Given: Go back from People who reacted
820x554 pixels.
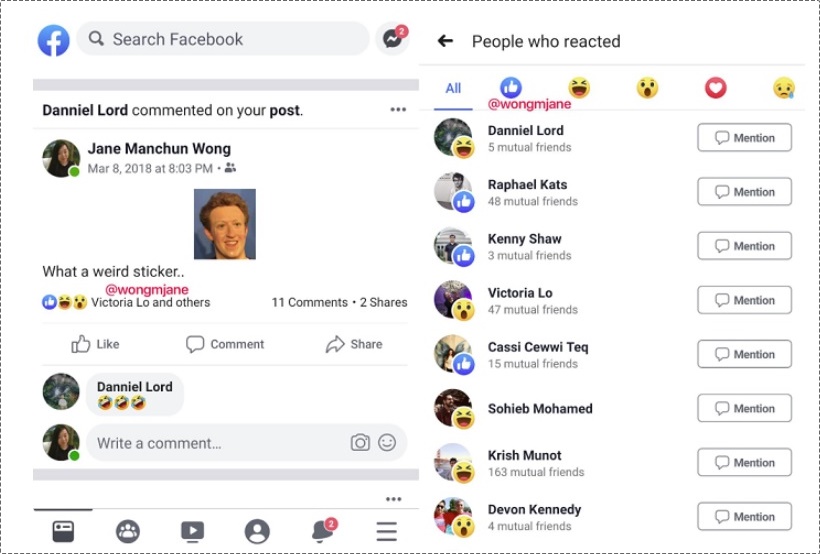Looking at the screenshot, I should point(445,40).
